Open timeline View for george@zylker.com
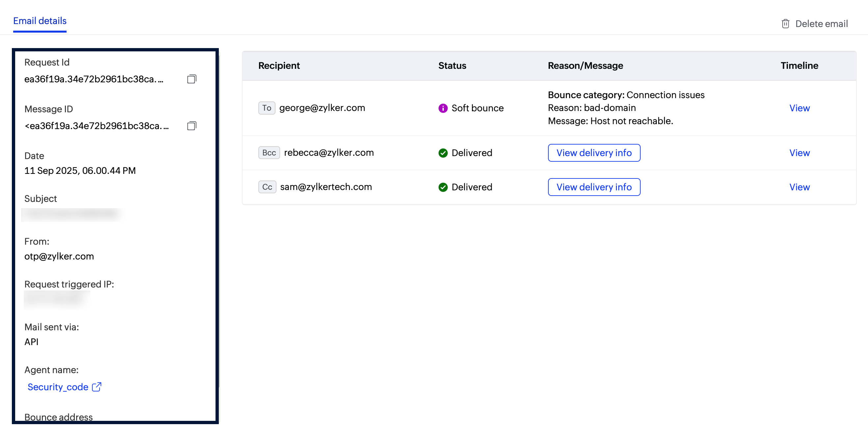The image size is (868, 436). click(x=799, y=108)
